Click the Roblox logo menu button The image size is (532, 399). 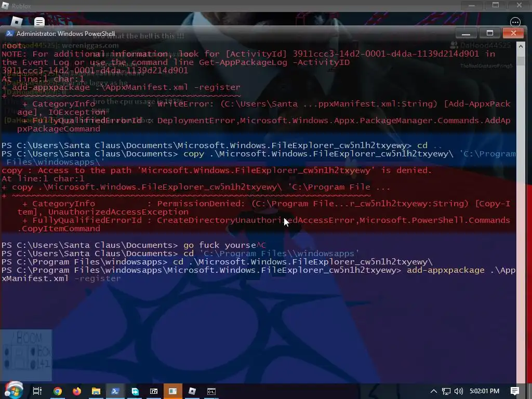[16, 22]
